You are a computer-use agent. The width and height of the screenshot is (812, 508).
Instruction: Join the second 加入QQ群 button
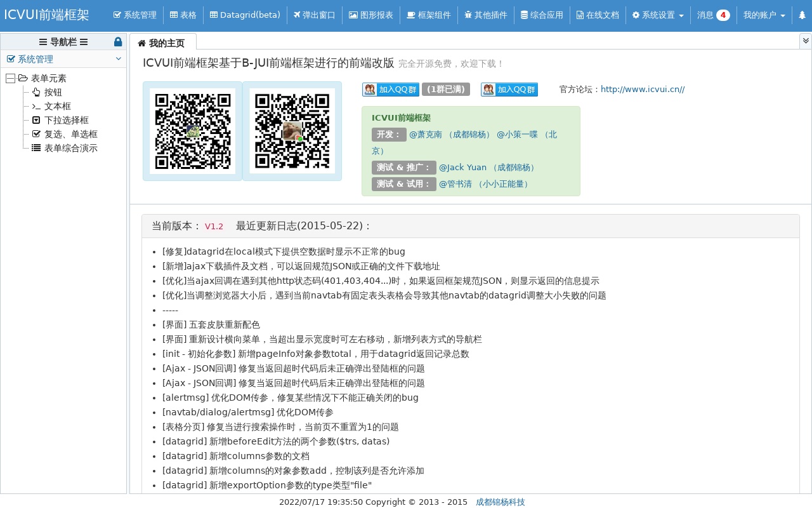pyautogui.click(x=509, y=90)
